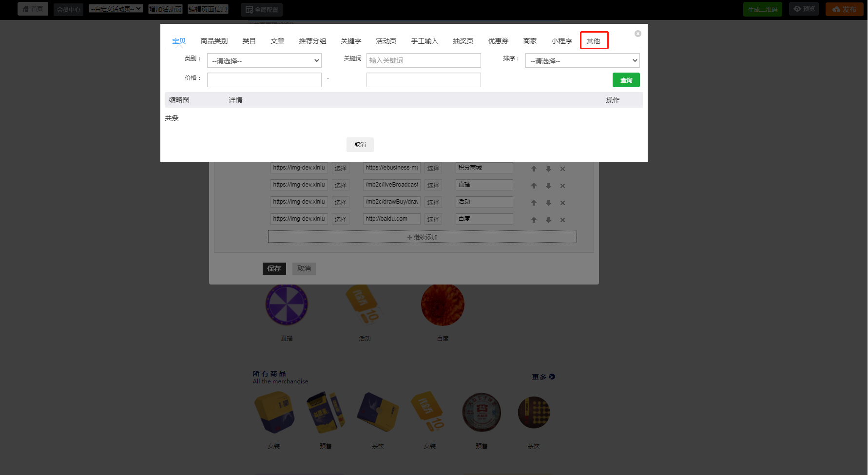Open the 类别 dropdown
The width and height of the screenshot is (868, 475).
tap(264, 60)
